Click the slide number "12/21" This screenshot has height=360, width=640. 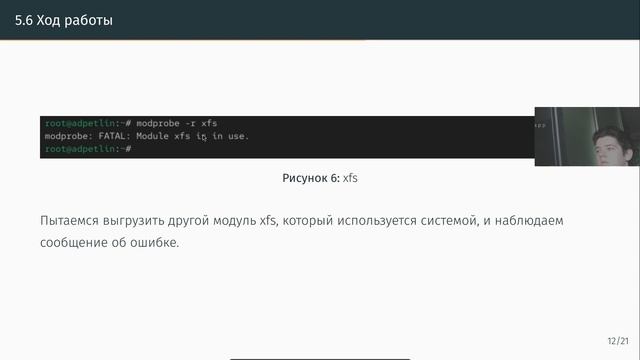click(618, 341)
